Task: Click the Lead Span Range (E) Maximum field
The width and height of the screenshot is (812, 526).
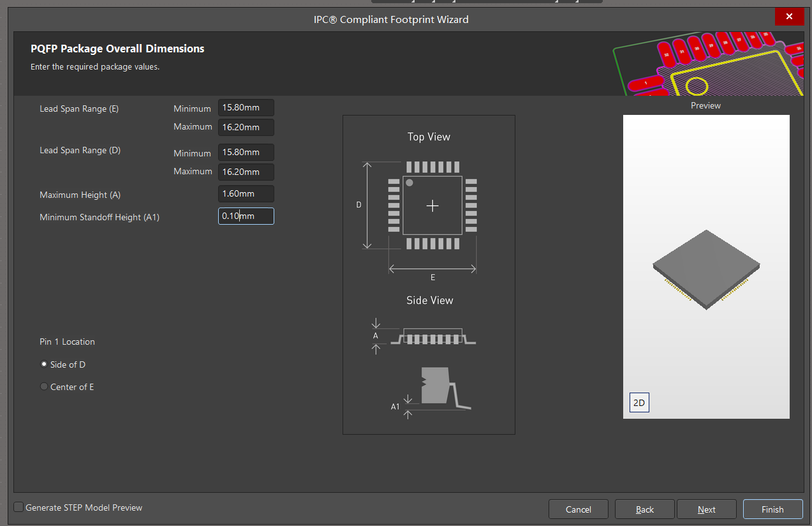Action: point(246,127)
